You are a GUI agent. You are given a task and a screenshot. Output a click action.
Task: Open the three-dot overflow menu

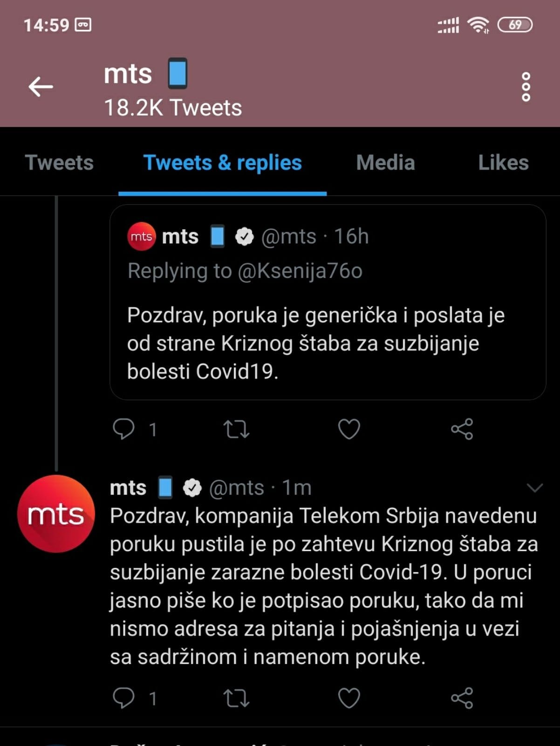[526, 87]
